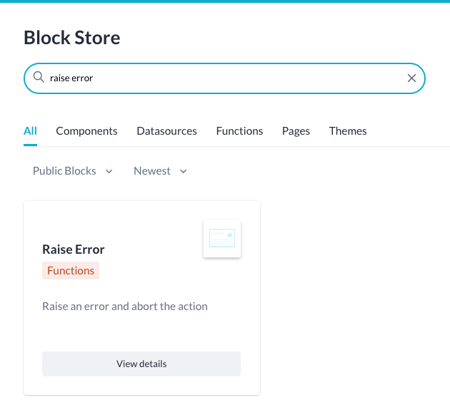The image size is (450, 412).
Task: Click the Block Store heading
Action: click(x=72, y=37)
